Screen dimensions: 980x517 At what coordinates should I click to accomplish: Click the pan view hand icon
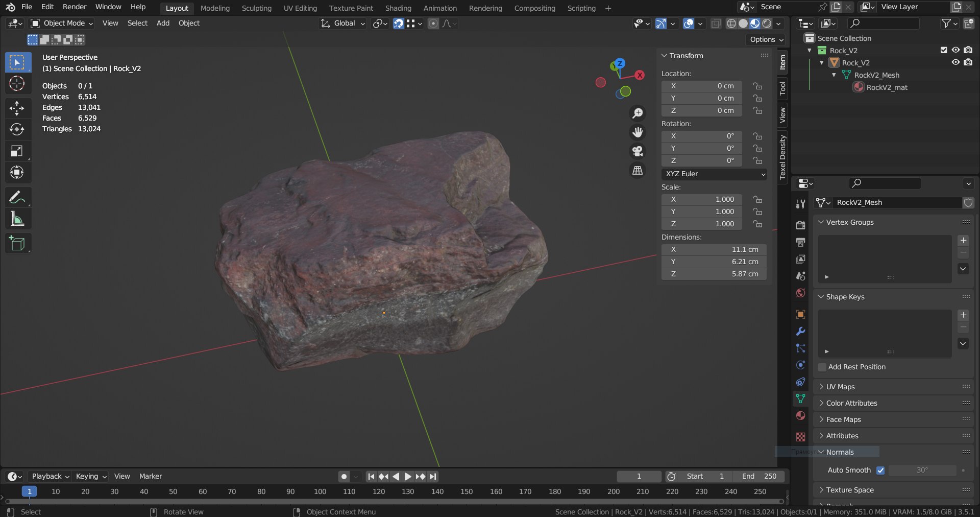638,132
